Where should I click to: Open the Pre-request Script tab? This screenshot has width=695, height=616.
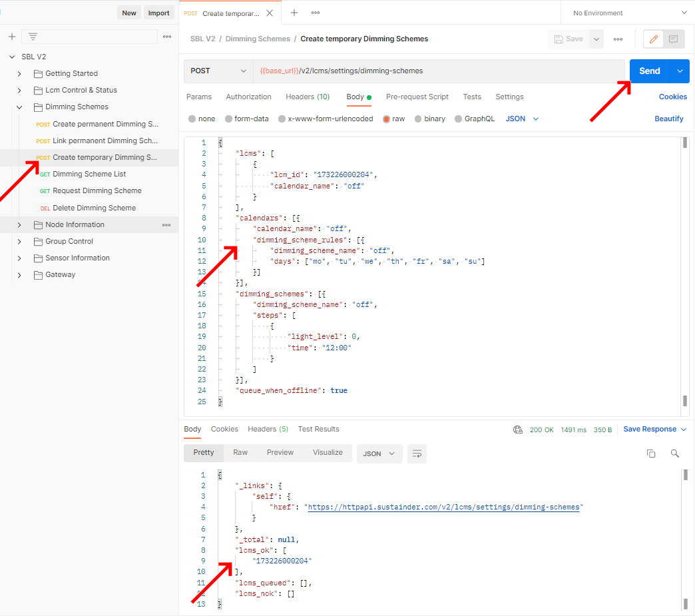pyautogui.click(x=417, y=97)
